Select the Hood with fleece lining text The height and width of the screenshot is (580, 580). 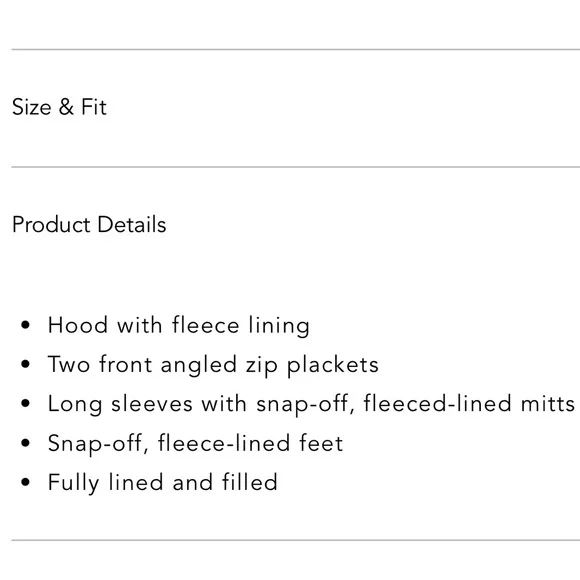tap(179, 326)
